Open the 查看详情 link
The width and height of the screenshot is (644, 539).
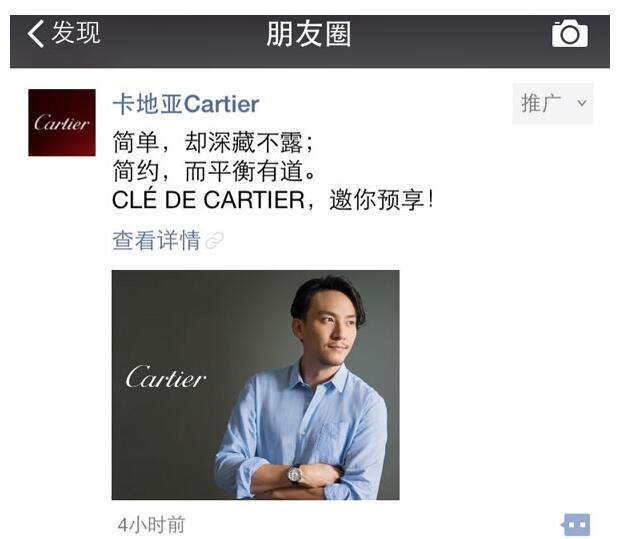pos(156,240)
